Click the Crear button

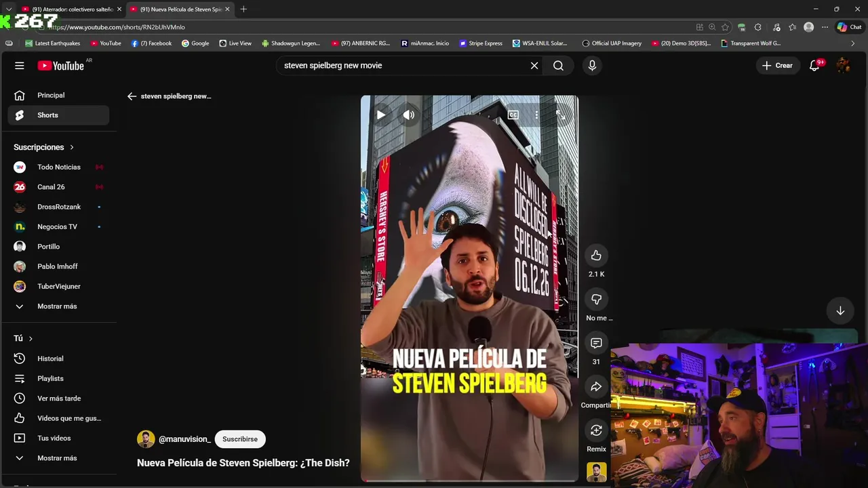777,66
